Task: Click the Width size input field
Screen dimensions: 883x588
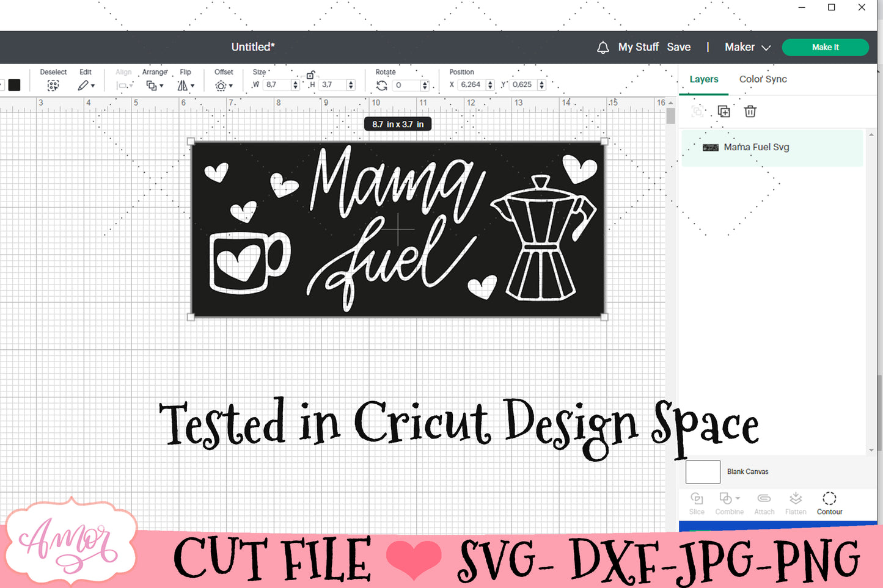Action: point(277,85)
